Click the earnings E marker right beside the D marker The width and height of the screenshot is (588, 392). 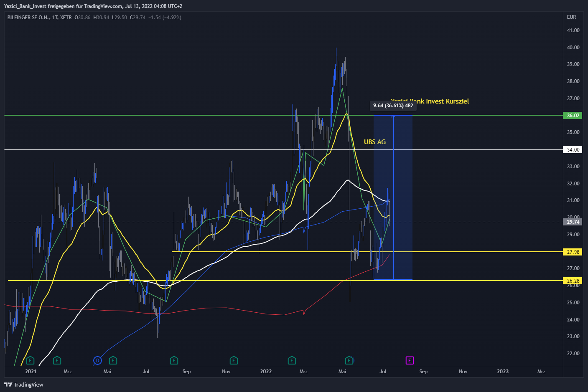(112, 360)
